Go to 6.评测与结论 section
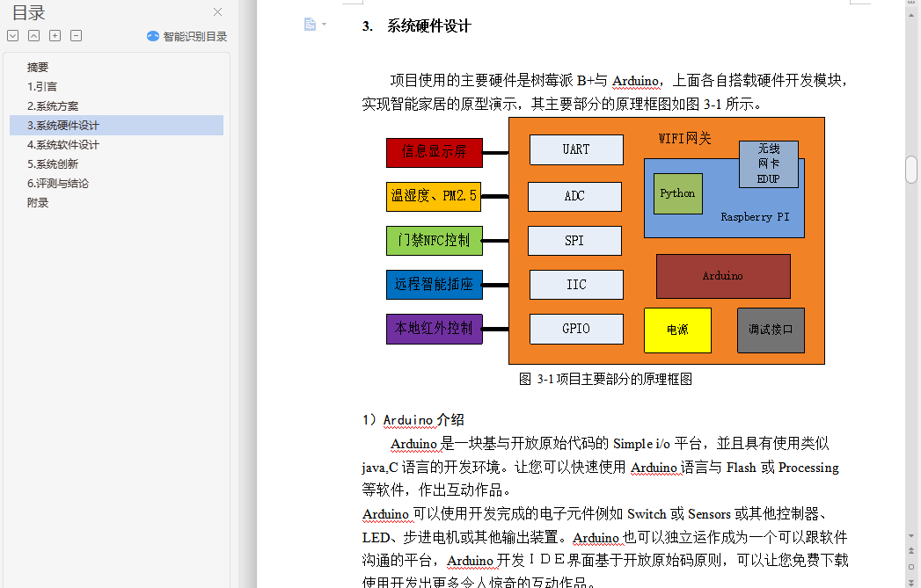Viewport: 921px width, 588px height. [x=58, y=184]
